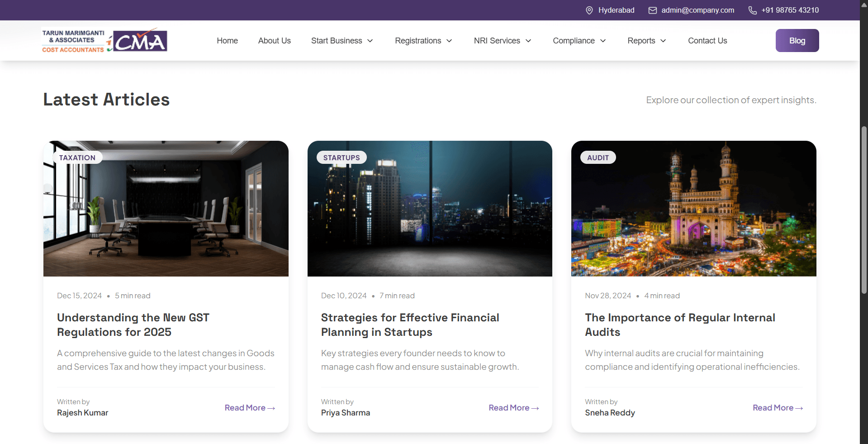The height and width of the screenshot is (444, 868).
Task: Click the CMA company logo
Action: click(x=105, y=40)
